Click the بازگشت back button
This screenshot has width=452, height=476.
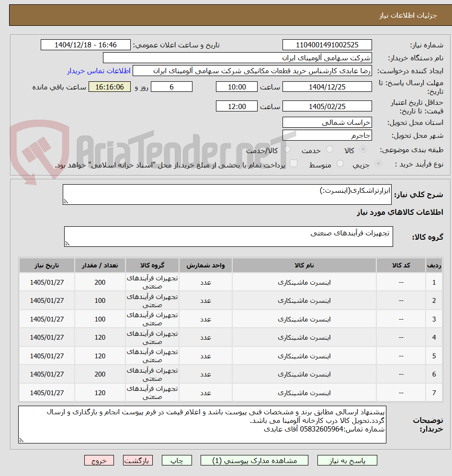[x=137, y=460]
